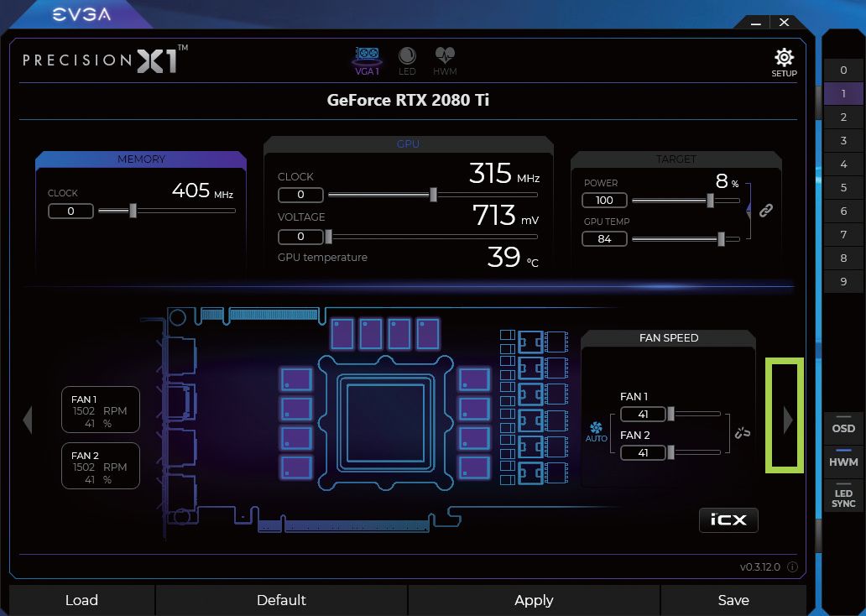The image size is (866, 616).
Task: Click the voltage offset input field
Action: (300, 237)
